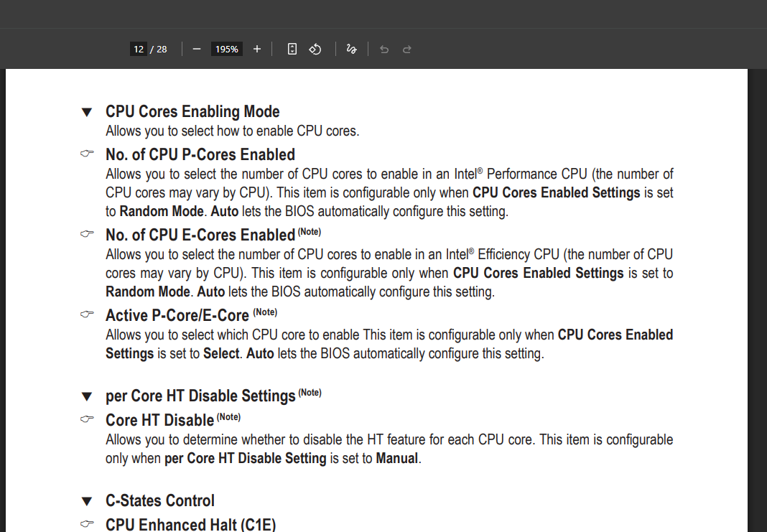Viewport: 767px width, 532px height.
Task: Click the heading C-States Control
Action: (x=160, y=500)
